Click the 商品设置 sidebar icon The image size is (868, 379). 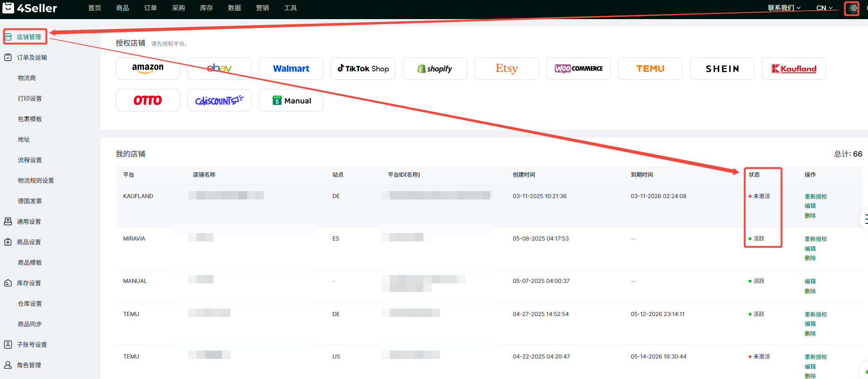[x=8, y=242]
